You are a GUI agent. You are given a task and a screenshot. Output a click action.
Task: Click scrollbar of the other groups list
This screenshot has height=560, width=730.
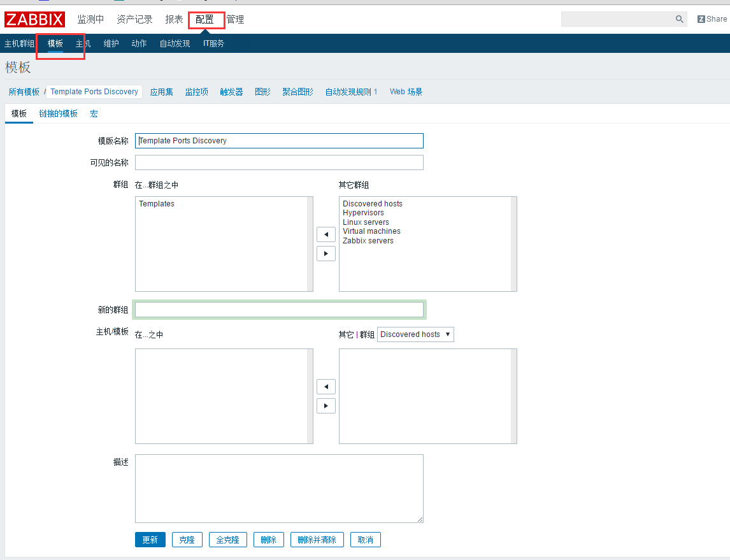point(514,244)
